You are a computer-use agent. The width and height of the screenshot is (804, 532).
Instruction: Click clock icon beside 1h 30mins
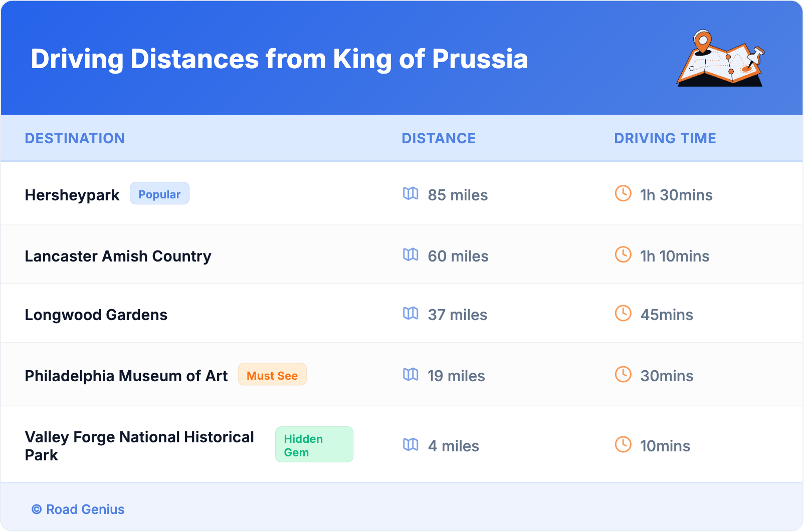(x=623, y=193)
